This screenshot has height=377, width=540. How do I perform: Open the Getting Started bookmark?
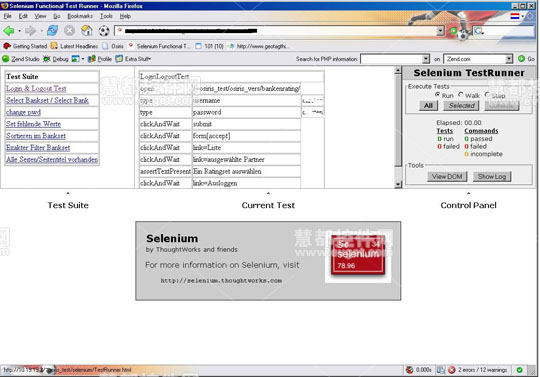point(25,46)
